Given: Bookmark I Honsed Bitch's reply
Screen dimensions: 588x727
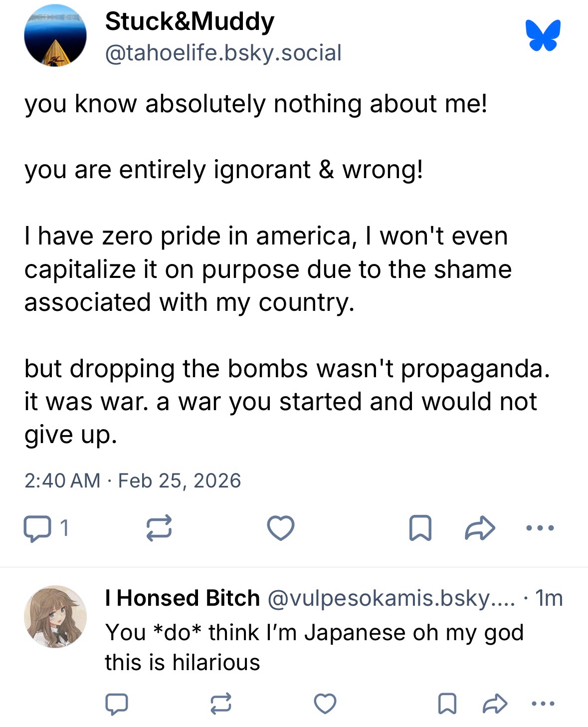Looking at the screenshot, I should click(x=447, y=704).
